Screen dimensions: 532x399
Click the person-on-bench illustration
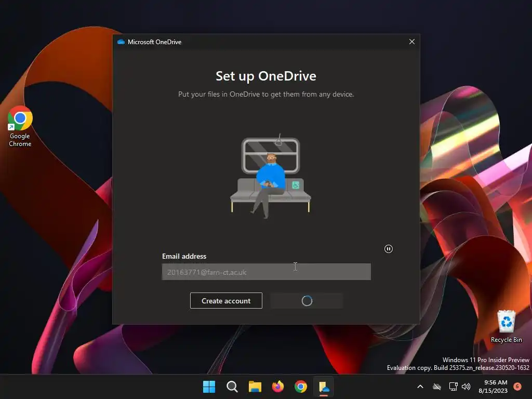pyautogui.click(x=270, y=176)
